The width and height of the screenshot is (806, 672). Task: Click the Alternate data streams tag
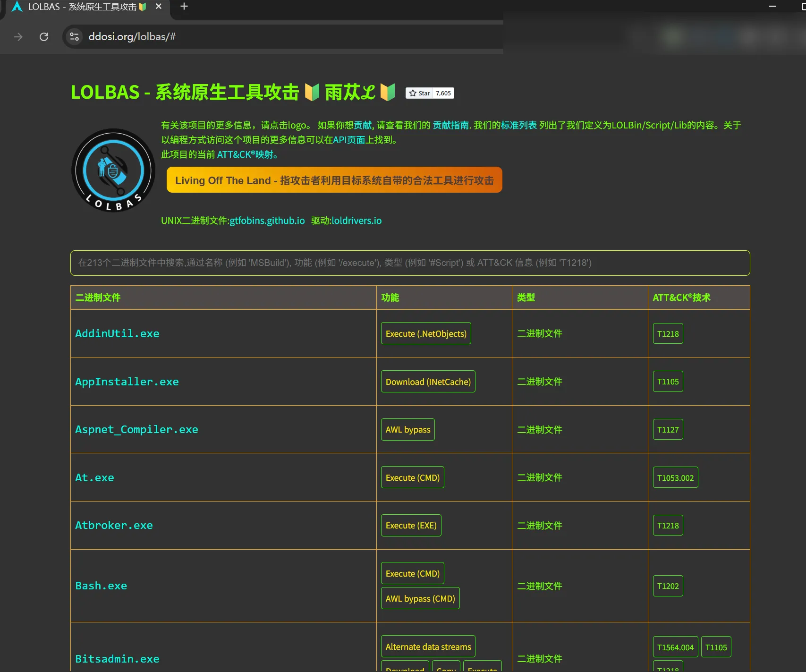coord(428,646)
